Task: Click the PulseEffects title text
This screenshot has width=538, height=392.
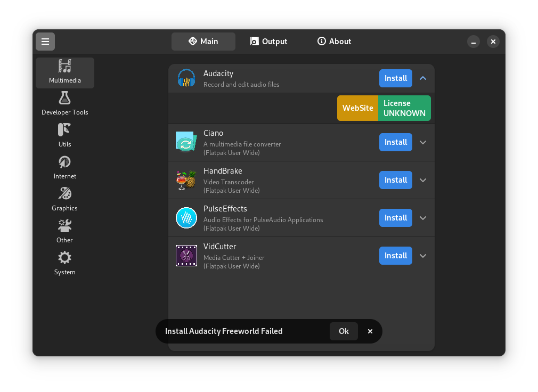Action: coord(225,209)
